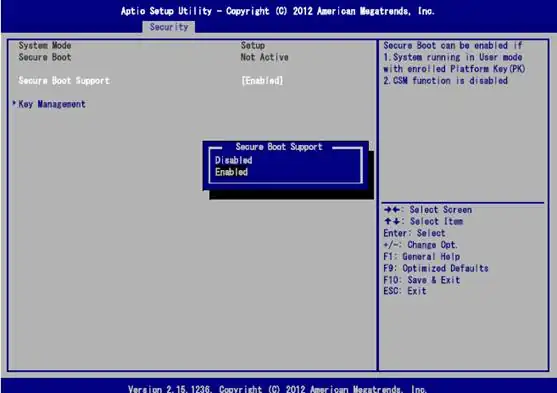
Task: Select the Secure Boot Support setting label
Action: (x=64, y=81)
